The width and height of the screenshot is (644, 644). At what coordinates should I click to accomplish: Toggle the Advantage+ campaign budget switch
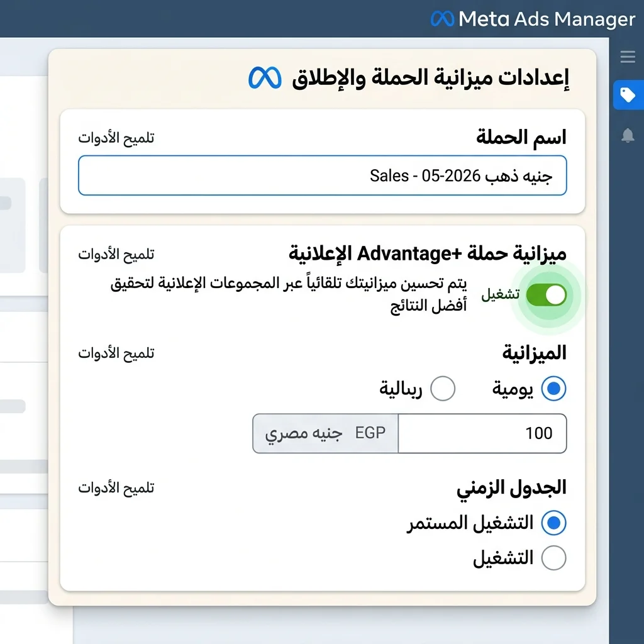coord(547,295)
